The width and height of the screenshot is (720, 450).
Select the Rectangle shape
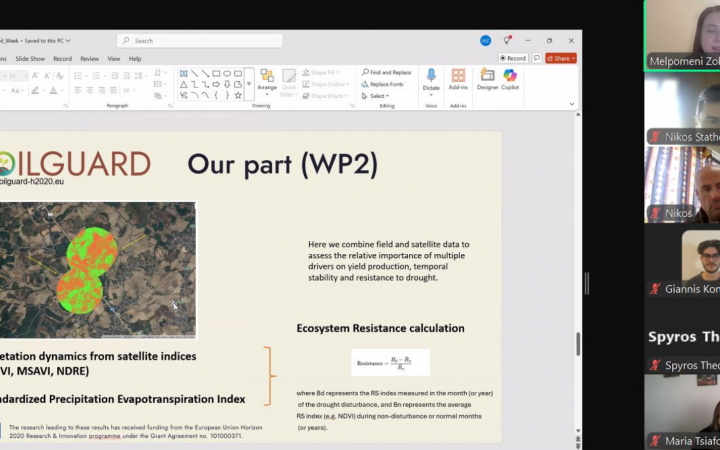click(216, 73)
